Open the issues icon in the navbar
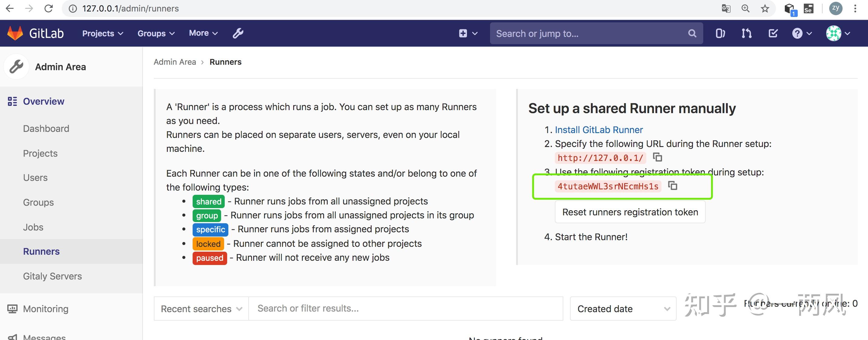 [x=721, y=33]
